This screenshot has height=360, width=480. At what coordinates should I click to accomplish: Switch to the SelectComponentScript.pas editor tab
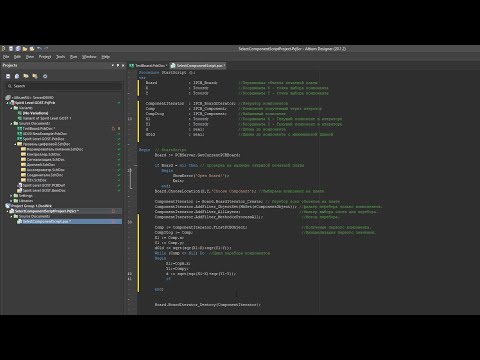tap(198, 66)
